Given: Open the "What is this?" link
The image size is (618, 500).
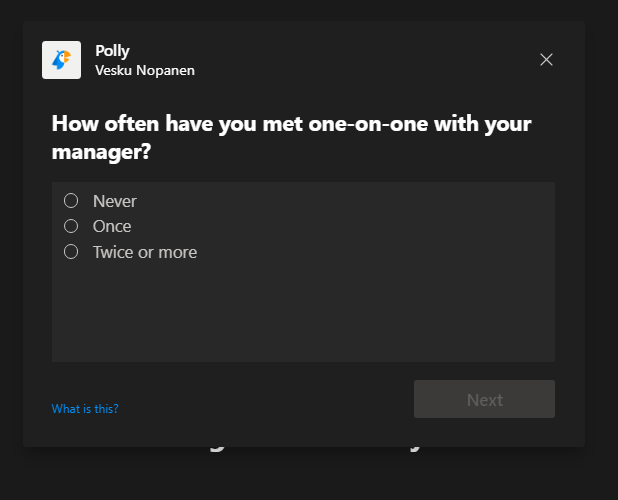Looking at the screenshot, I should click(85, 408).
